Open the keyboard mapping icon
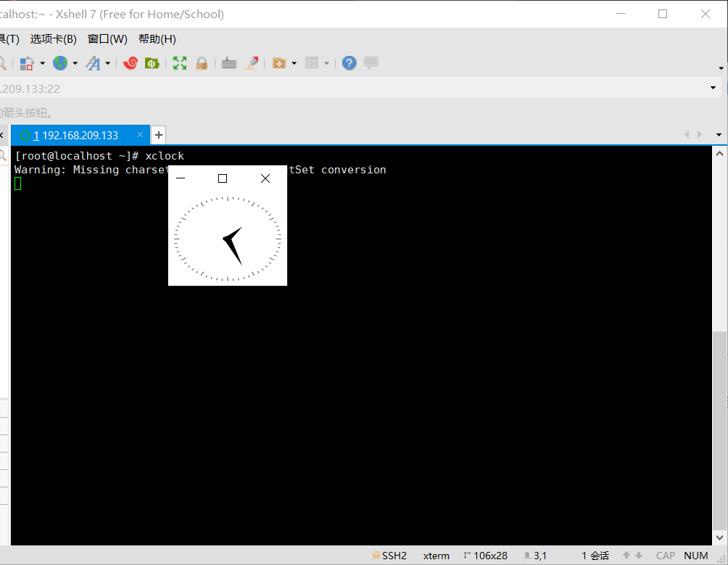This screenshot has width=728, height=565. [x=229, y=63]
